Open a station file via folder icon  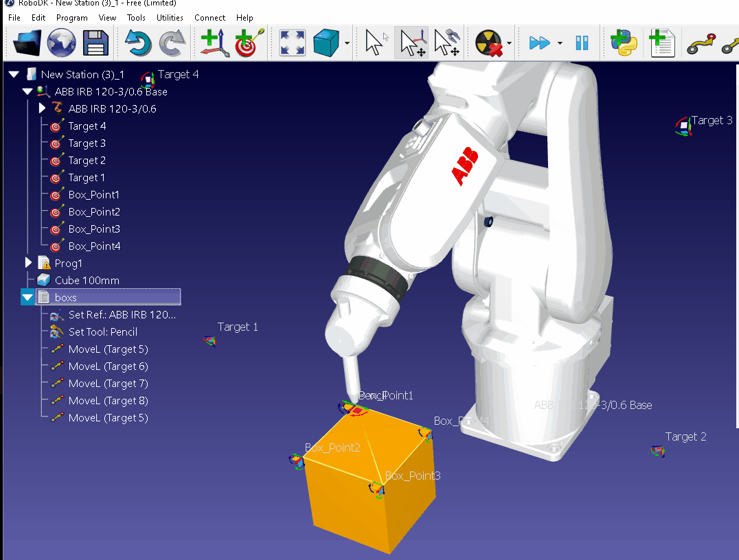pos(27,43)
